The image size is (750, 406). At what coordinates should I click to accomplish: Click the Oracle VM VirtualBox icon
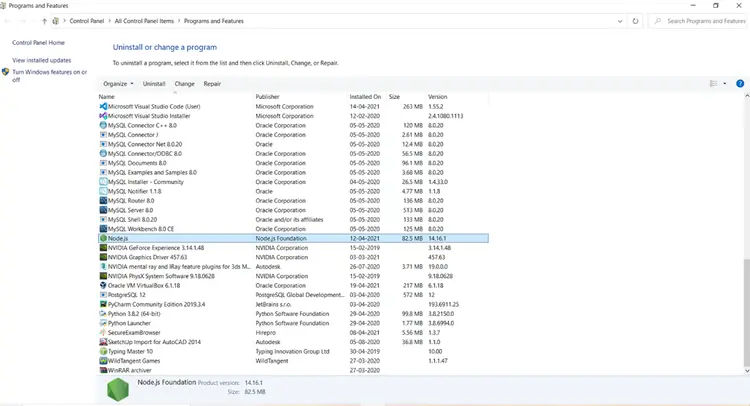(x=103, y=285)
